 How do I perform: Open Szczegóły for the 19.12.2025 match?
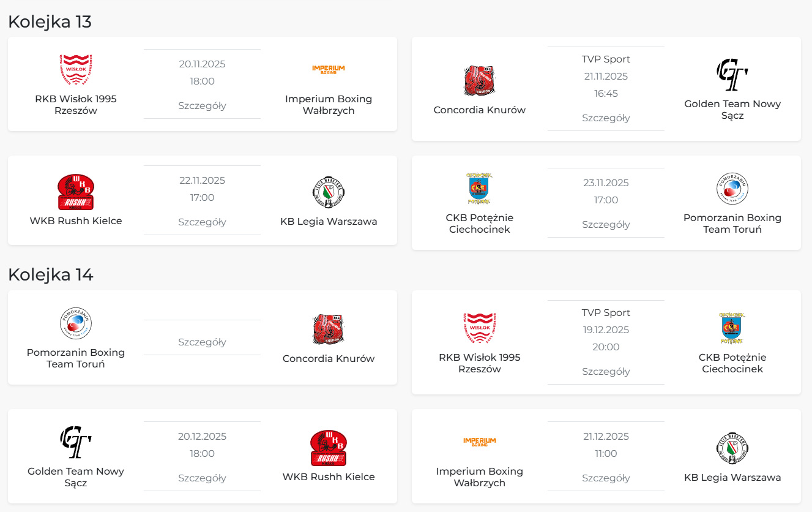606,371
